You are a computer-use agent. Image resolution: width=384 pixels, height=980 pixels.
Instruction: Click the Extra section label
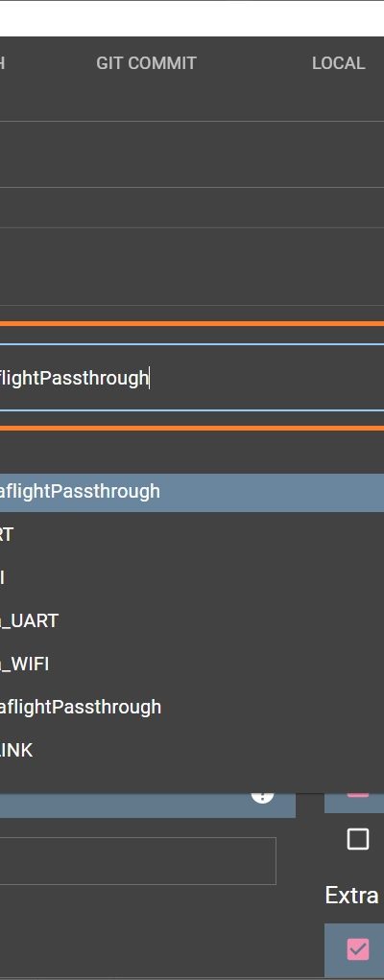pos(351,895)
